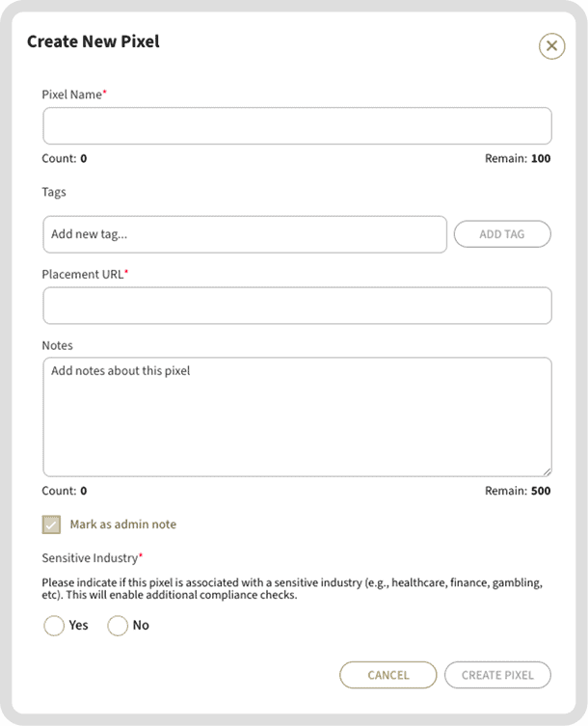Select Yes for Sensitive Industry

tap(54, 626)
